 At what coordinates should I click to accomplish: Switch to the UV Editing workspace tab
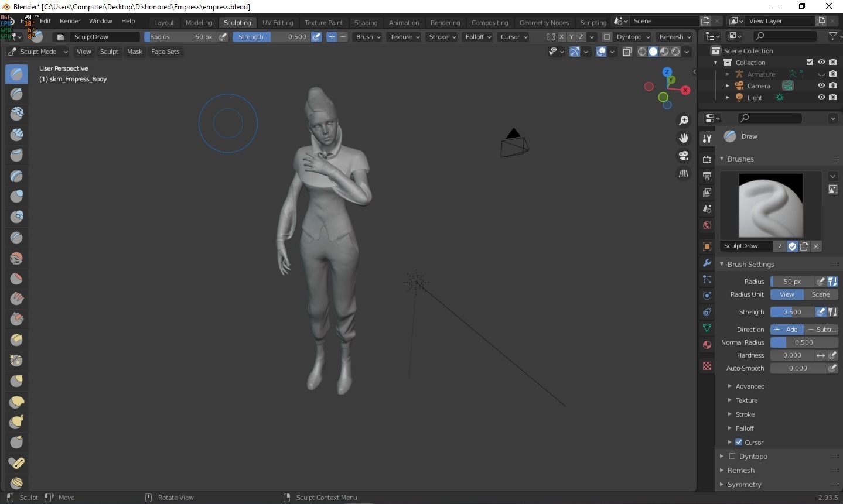(x=278, y=22)
